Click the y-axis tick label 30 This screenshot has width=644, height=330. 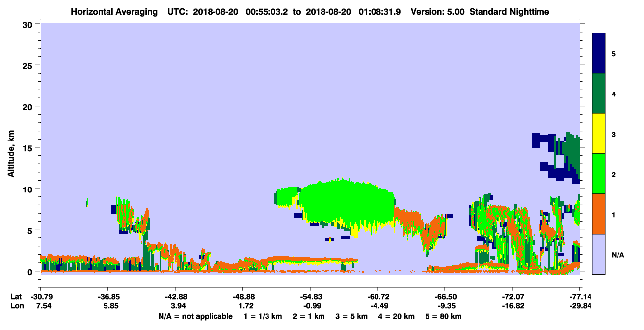click(x=29, y=24)
